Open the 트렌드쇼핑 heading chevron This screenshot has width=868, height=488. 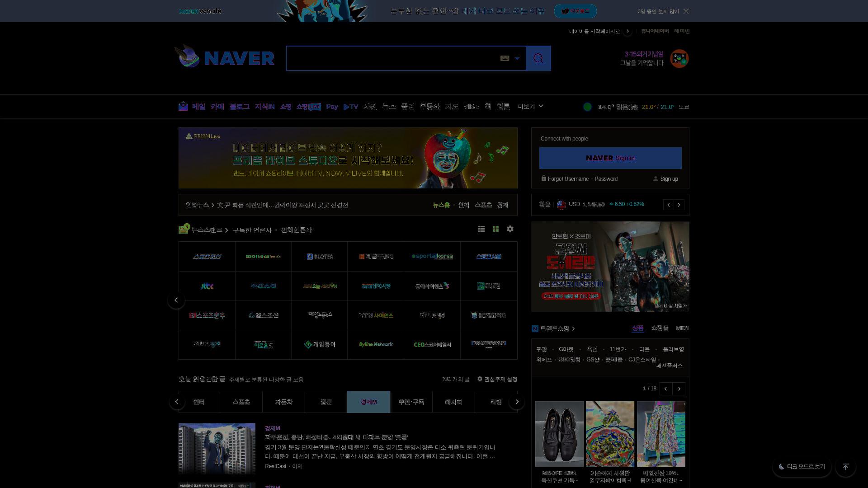[573, 328]
